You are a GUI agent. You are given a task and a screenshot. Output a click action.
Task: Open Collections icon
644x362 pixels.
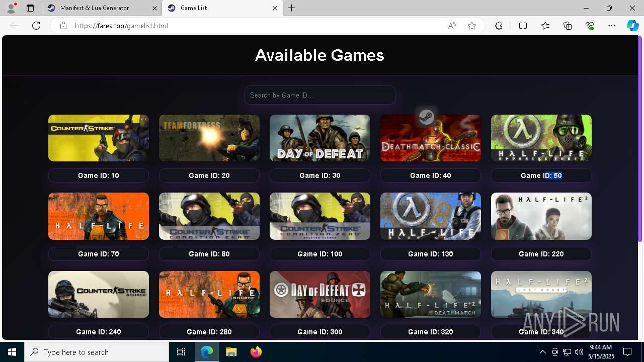[x=568, y=26]
